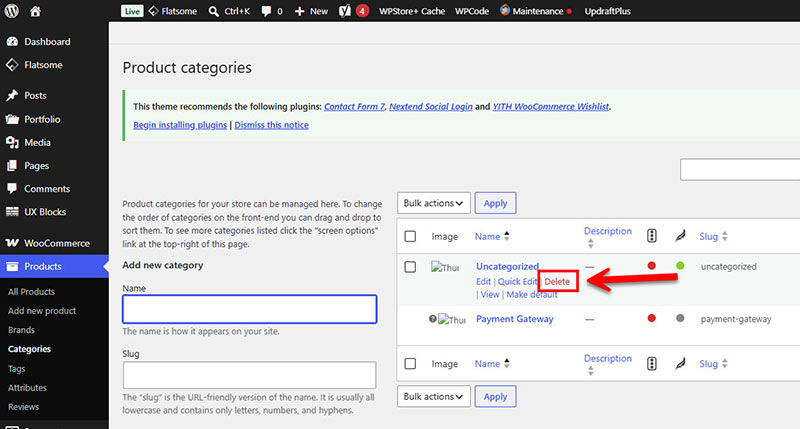Screen dimensions: 800x429
Task: Visit site via the home icon
Action: [35, 11]
